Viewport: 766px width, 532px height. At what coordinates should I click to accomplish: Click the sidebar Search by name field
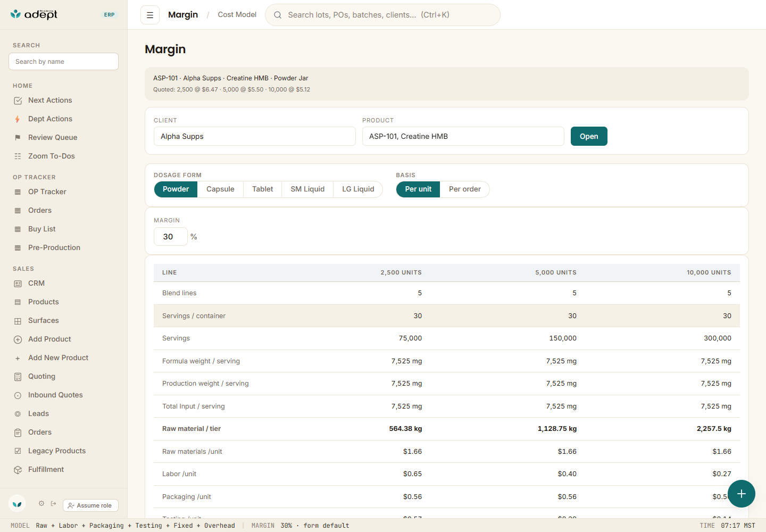[x=63, y=62]
